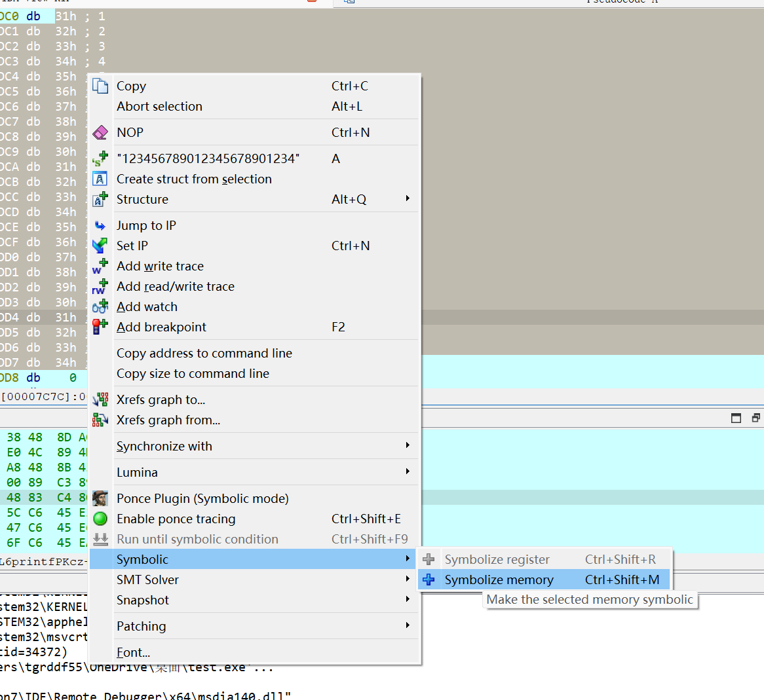Click the Add watch glasses icon
The image size is (764, 700).
pos(100,306)
